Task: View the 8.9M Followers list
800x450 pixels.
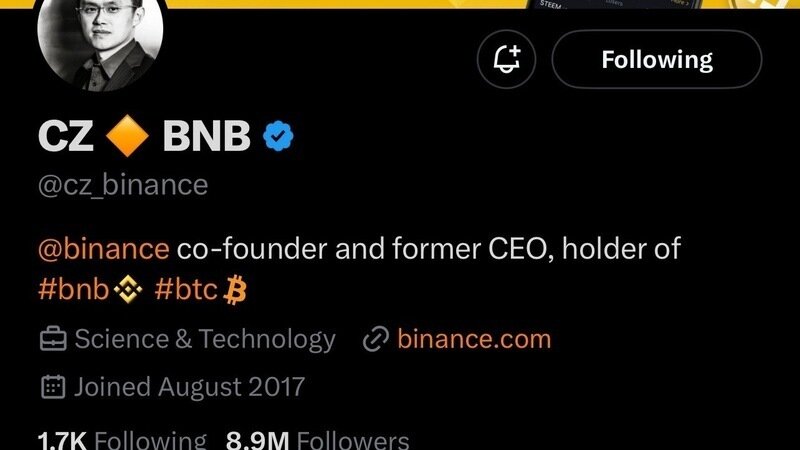Action: click(317, 440)
